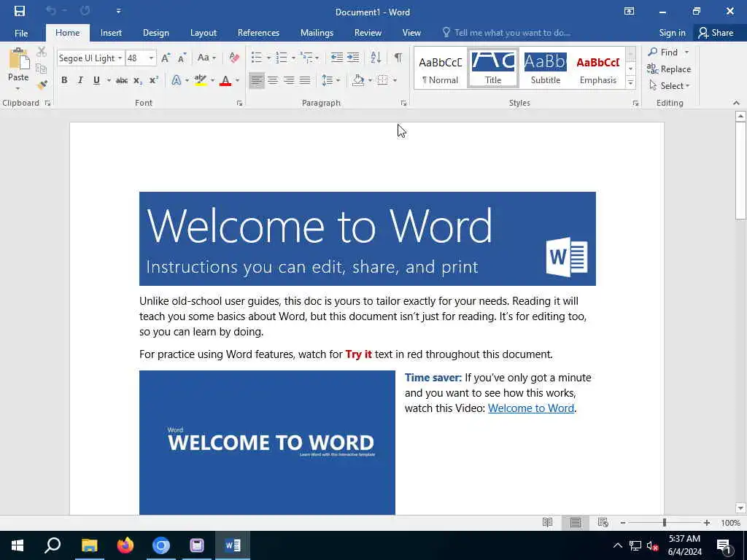Switch to the Layout tab

pyautogui.click(x=204, y=33)
